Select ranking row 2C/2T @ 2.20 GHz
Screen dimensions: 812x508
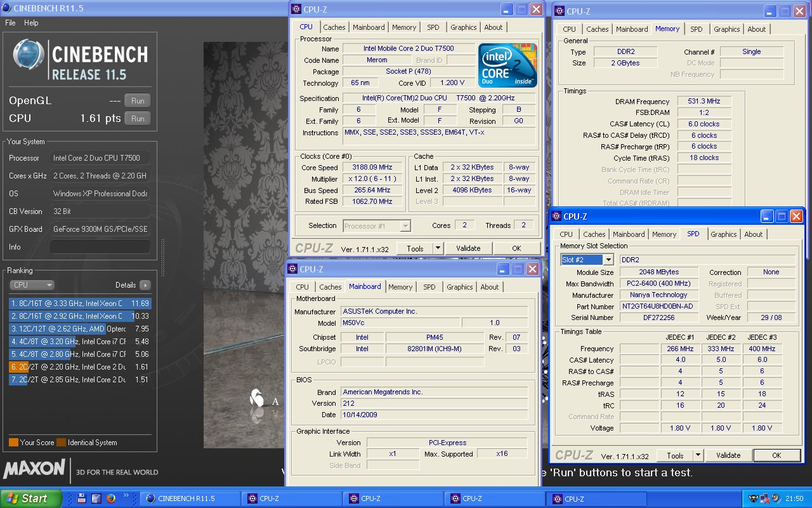[80, 367]
